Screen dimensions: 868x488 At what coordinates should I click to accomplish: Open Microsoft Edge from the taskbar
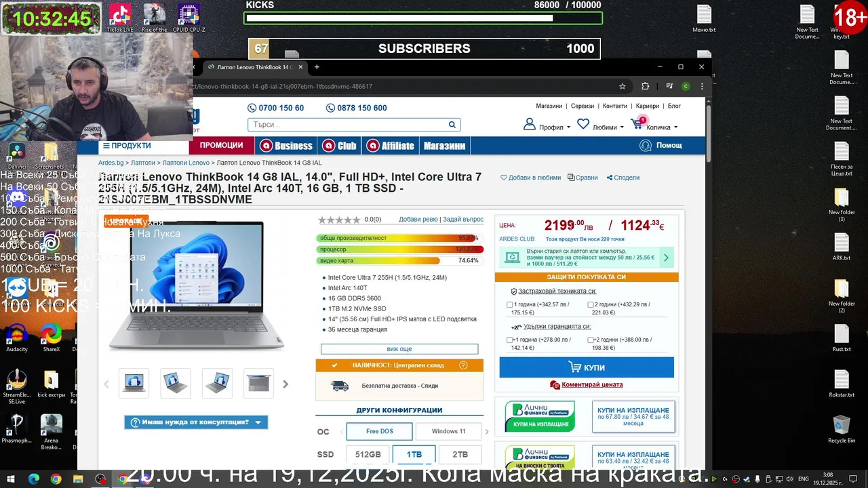33,479
